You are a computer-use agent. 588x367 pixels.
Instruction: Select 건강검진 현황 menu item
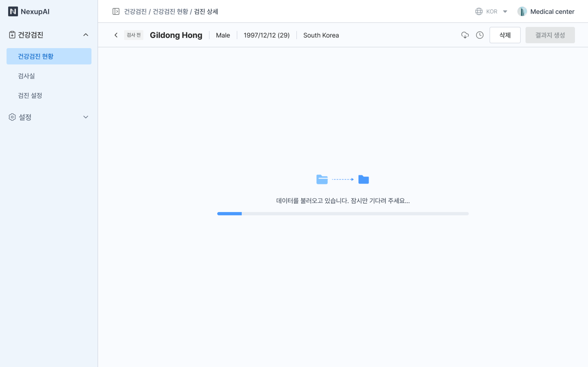click(49, 56)
